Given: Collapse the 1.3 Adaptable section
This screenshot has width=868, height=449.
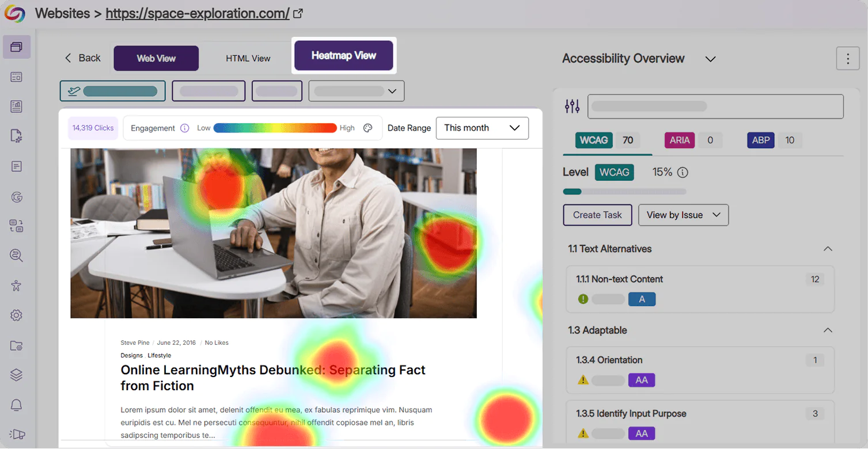Looking at the screenshot, I should tap(828, 330).
